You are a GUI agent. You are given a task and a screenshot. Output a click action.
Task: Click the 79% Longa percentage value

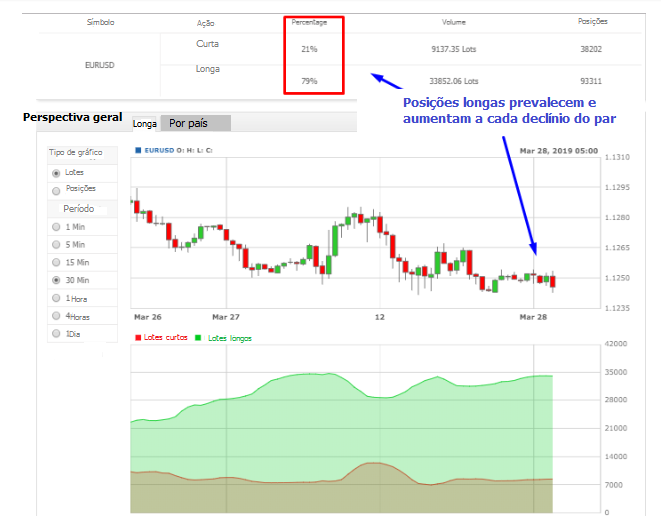(309, 81)
